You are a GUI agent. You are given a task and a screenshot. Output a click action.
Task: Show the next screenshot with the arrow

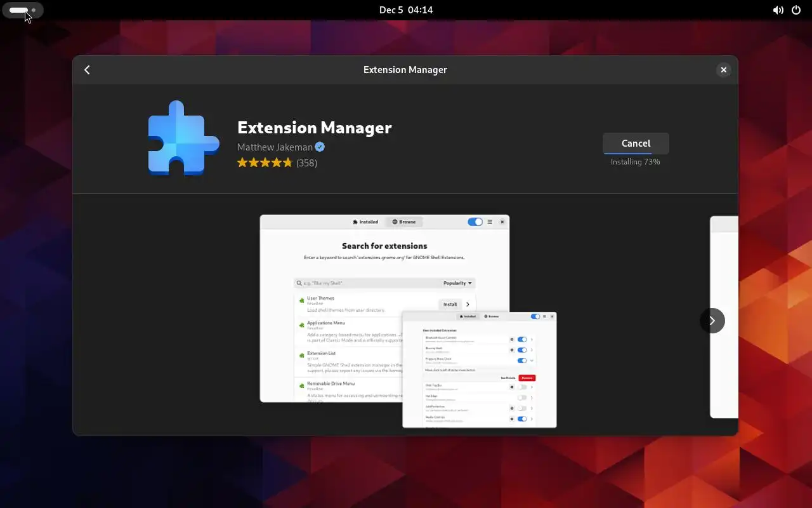point(712,321)
